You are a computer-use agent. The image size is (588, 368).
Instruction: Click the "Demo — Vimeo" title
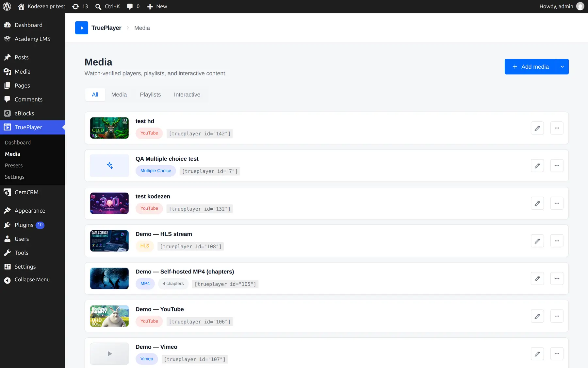[x=156, y=347]
